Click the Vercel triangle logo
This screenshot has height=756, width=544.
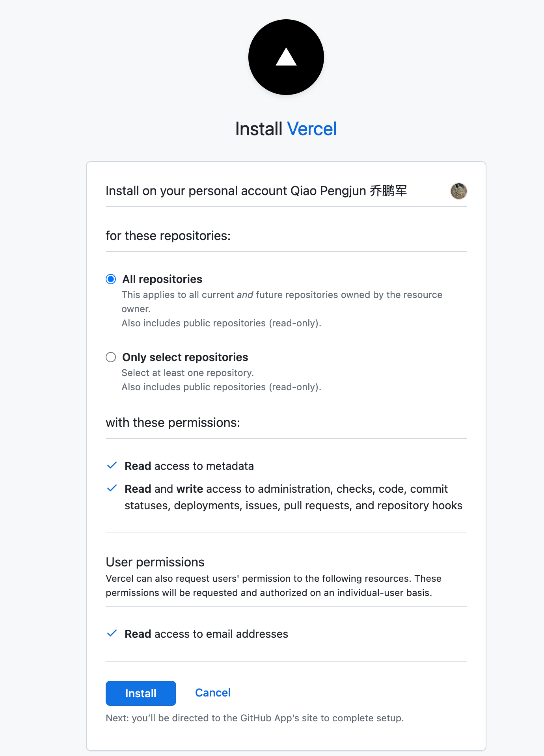pyautogui.click(x=286, y=57)
